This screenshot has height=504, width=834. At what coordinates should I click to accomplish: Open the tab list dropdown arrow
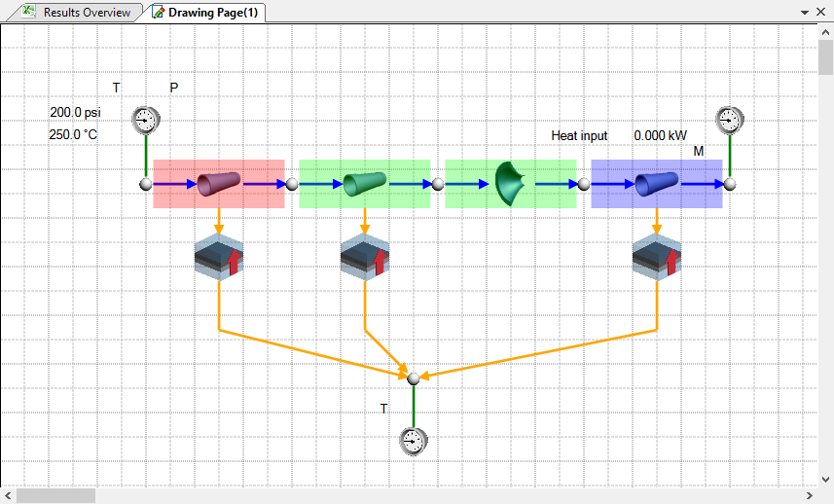tap(805, 13)
